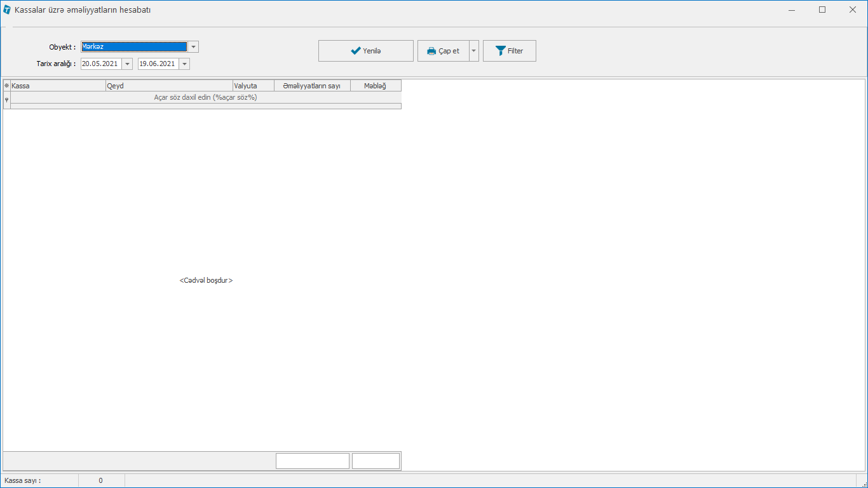The width and height of the screenshot is (868, 488).
Task: Sort by the Məbləğ column header
Action: click(376, 86)
